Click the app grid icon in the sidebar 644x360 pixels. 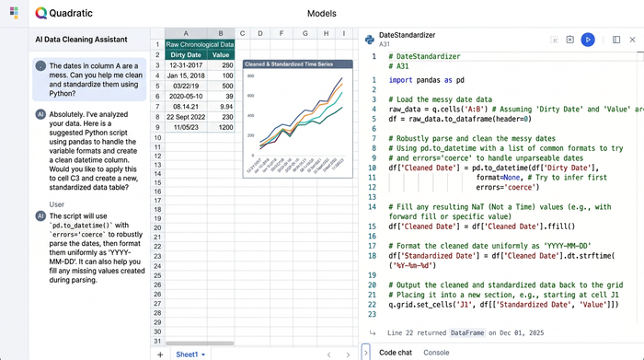(14, 13)
